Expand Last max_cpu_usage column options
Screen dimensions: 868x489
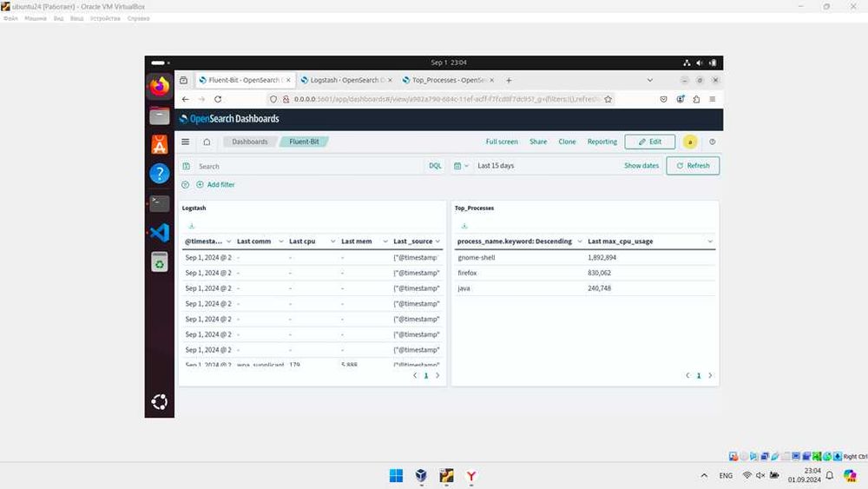pyautogui.click(x=710, y=241)
